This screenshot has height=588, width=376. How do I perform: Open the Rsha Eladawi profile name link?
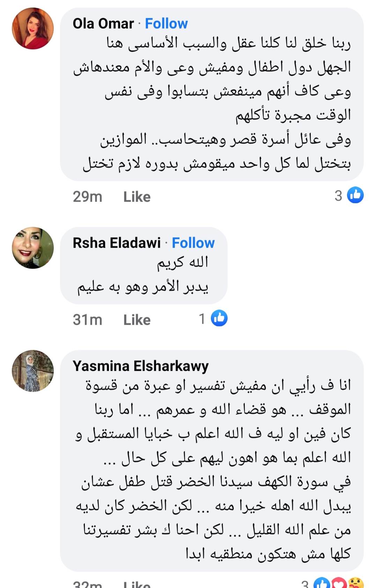pos(117,243)
